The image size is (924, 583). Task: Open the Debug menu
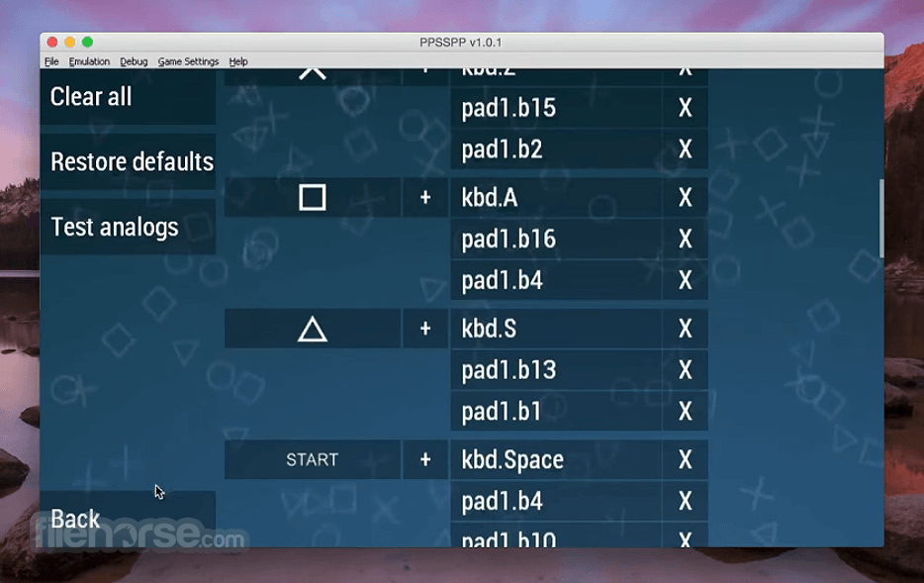(x=134, y=61)
